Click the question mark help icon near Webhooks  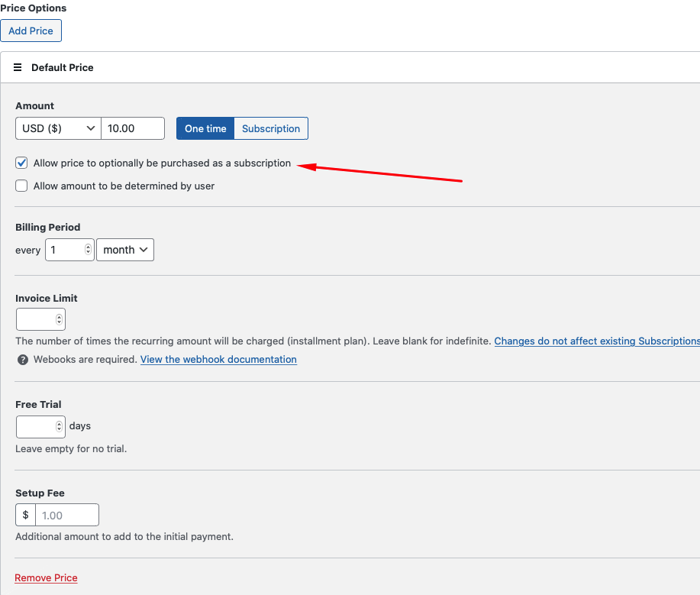coord(23,360)
